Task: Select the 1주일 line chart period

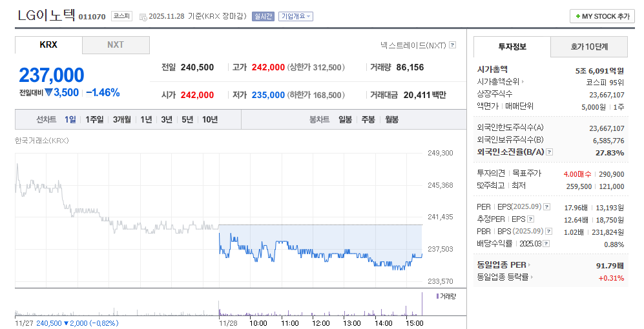Action: point(94,120)
